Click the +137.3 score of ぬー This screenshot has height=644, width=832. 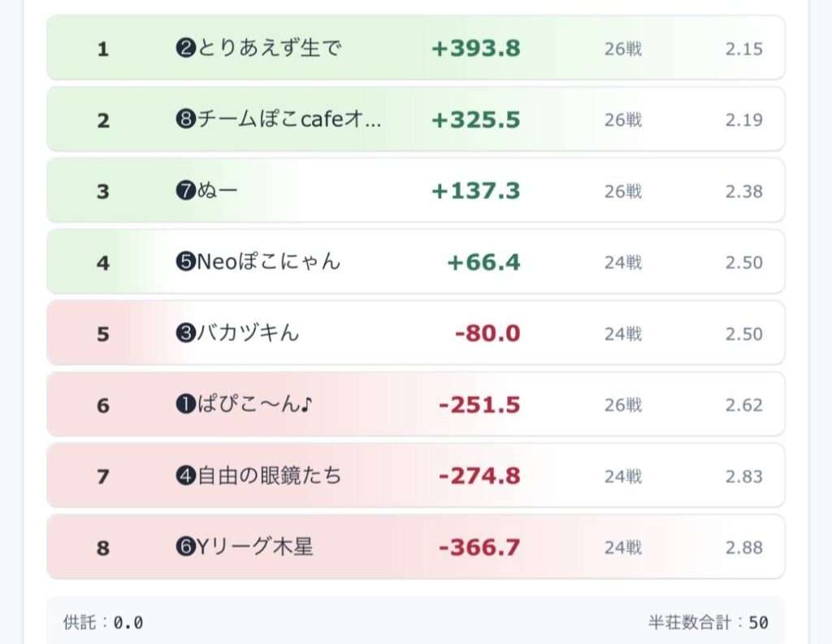[x=476, y=192]
